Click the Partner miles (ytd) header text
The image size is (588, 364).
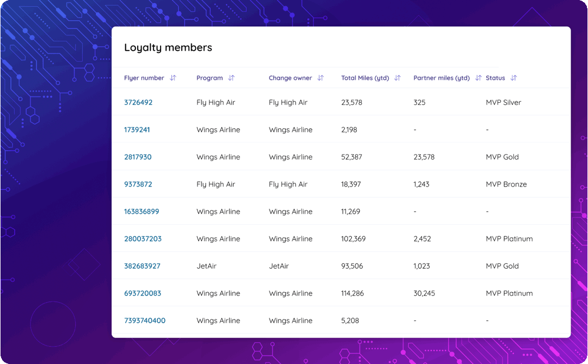[x=442, y=78]
